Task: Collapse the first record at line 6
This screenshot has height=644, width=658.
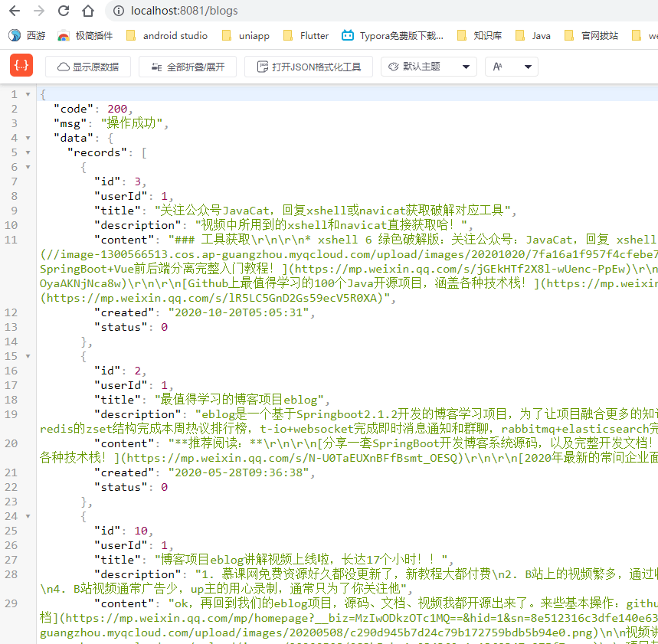Action: pos(28,167)
